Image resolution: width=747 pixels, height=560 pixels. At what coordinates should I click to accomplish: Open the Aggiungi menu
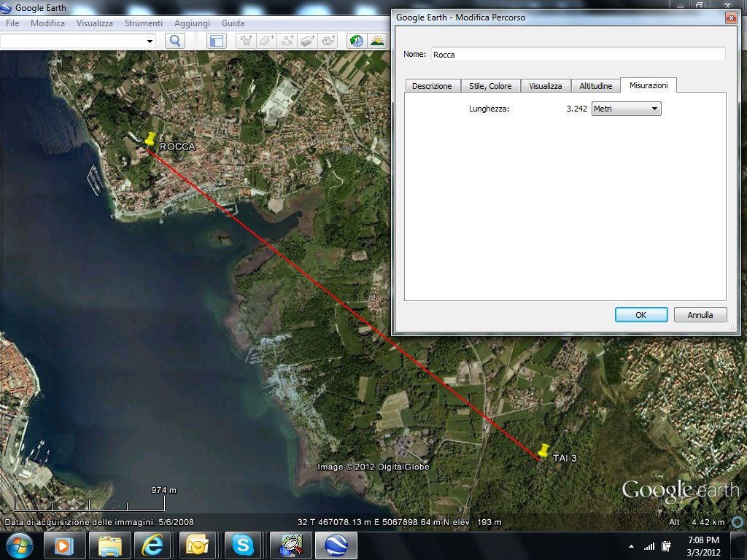[x=192, y=23]
